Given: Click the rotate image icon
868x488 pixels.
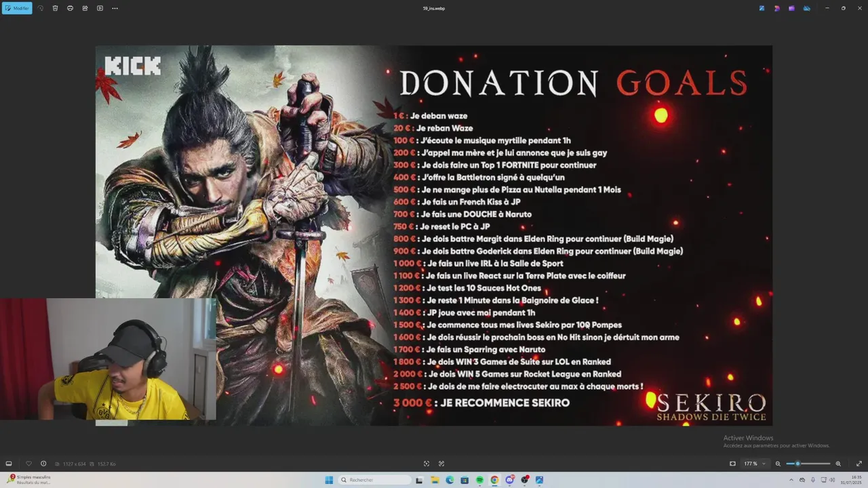Looking at the screenshot, I should coord(41,8).
